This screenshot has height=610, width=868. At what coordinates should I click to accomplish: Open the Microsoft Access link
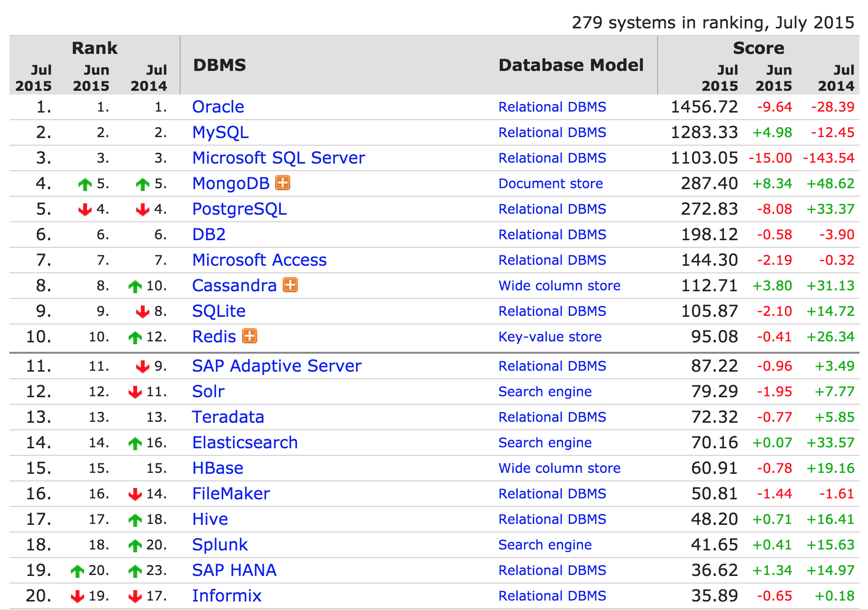tap(259, 260)
